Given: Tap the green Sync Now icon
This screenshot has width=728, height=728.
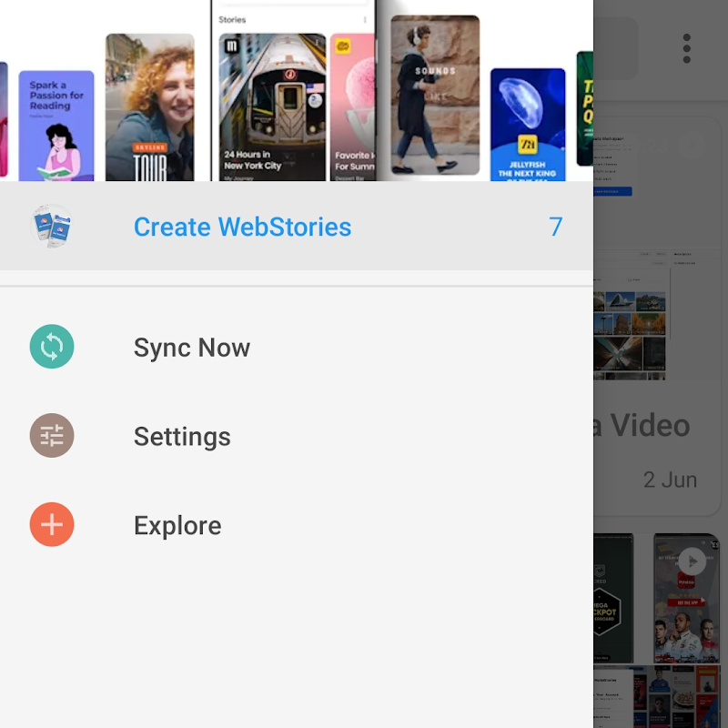Looking at the screenshot, I should (52, 347).
